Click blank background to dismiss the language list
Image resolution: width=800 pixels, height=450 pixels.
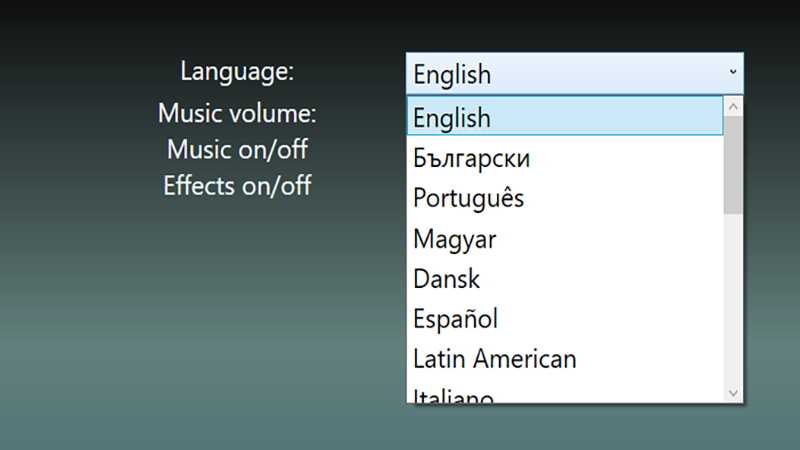click(200, 330)
